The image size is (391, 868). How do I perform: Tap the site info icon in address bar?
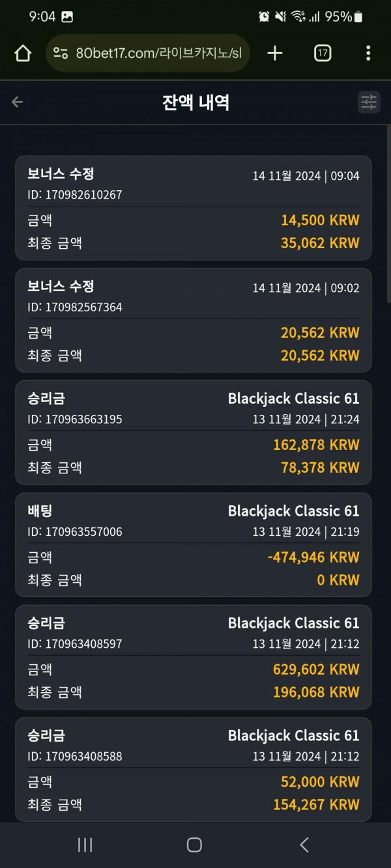(61, 53)
